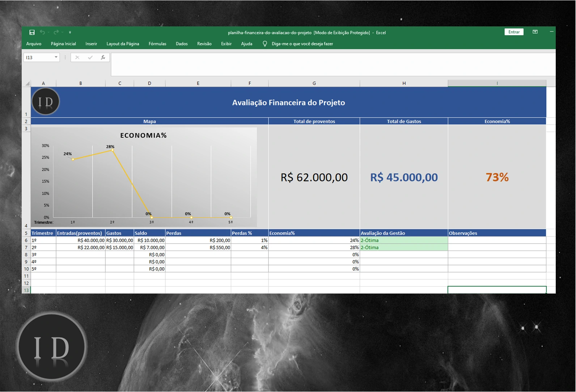Expand the Customize Quick Access Toolbar dropdown
This screenshot has width=576, height=392.
click(x=70, y=33)
